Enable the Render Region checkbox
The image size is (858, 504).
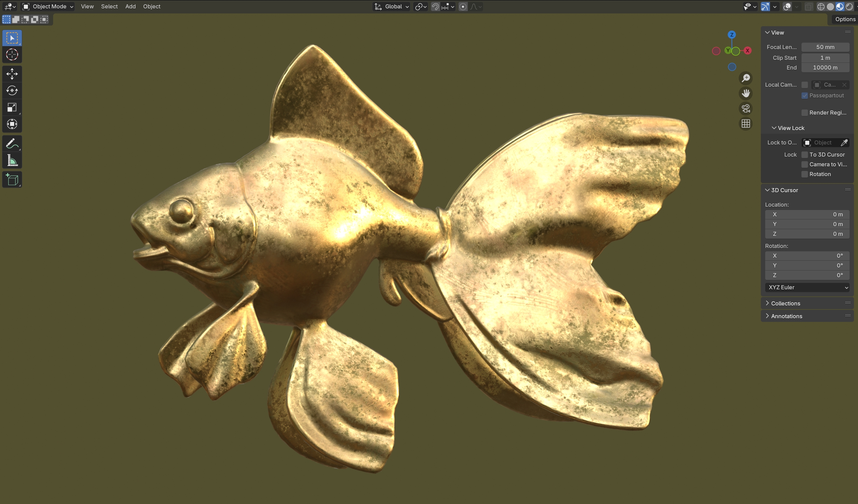(x=805, y=113)
